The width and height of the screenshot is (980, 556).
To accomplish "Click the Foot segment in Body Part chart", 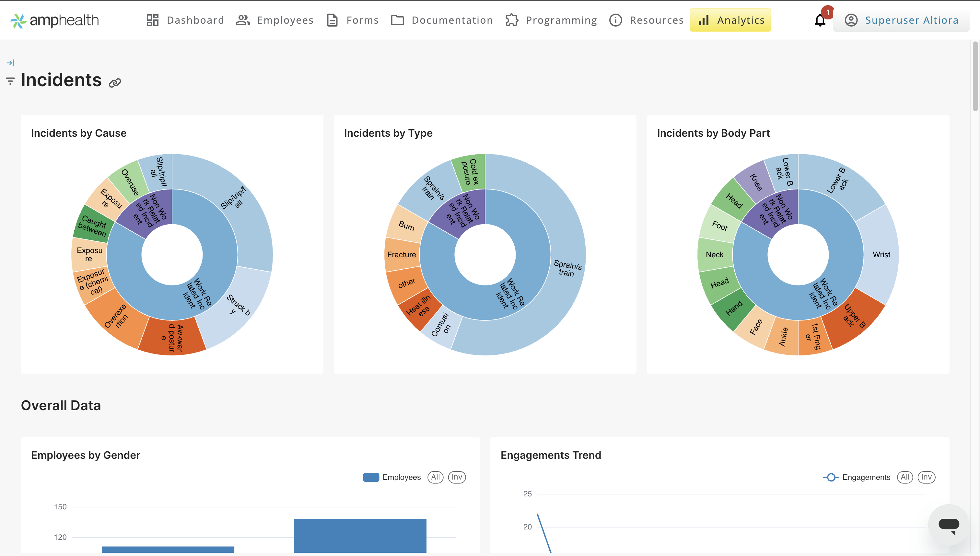I will [719, 226].
